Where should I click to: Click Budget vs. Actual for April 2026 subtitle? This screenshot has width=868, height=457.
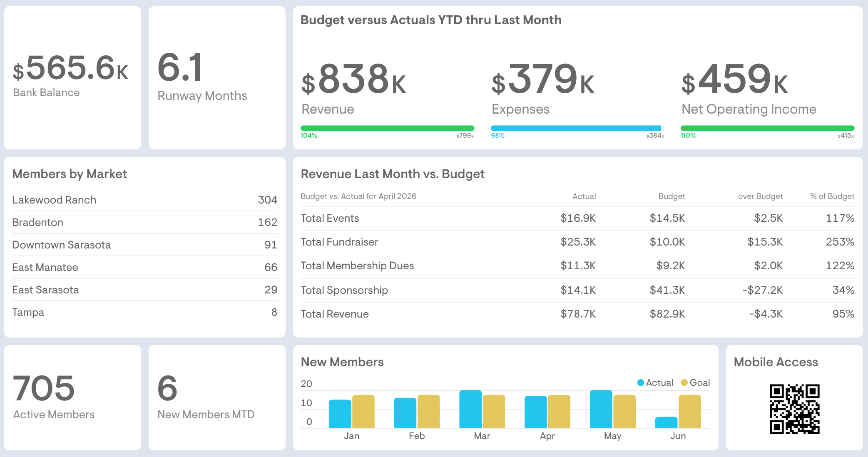tap(358, 196)
